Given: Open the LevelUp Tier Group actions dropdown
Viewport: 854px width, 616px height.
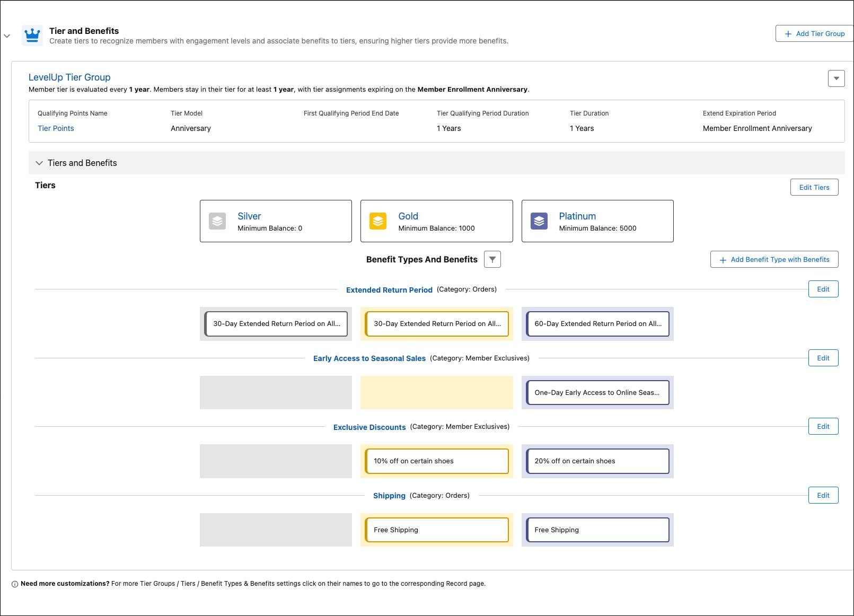Looking at the screenshot, I should [836, 78].
